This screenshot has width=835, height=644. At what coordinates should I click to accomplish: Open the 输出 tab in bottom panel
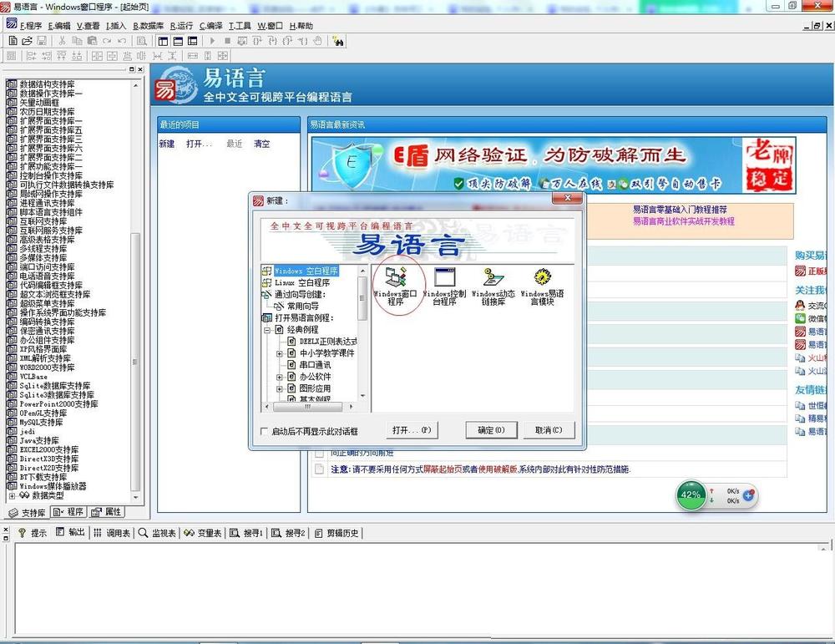(70, 533)
